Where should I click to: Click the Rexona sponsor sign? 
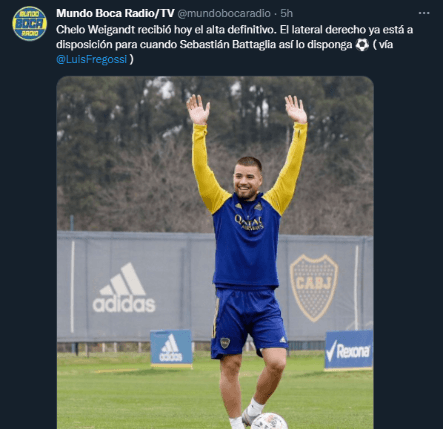coord(349,350)
